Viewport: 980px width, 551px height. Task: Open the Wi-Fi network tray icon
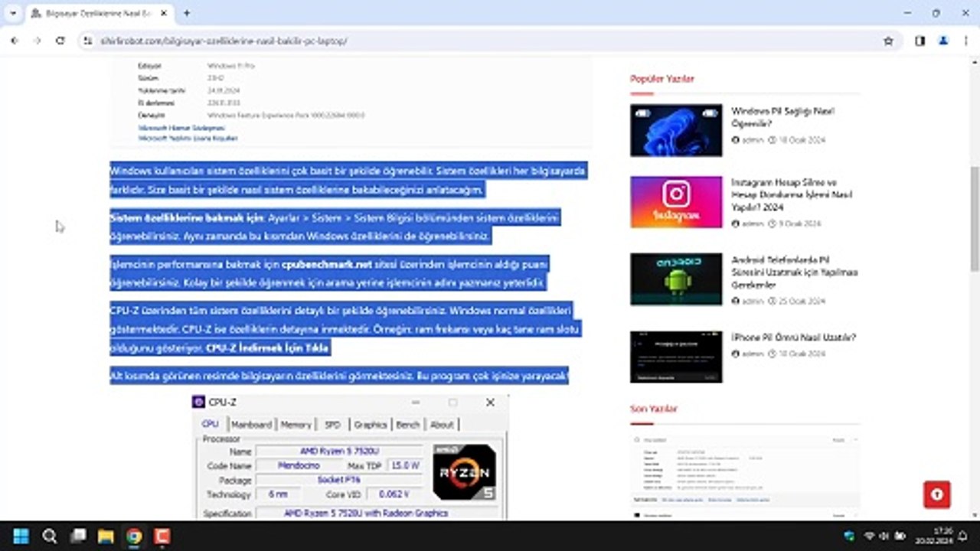tap(869, 536)
